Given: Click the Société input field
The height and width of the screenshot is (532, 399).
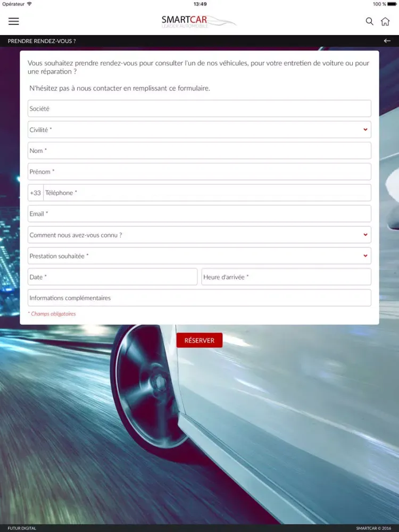Looking at the screenshot, I should click(x=199, y=109).
